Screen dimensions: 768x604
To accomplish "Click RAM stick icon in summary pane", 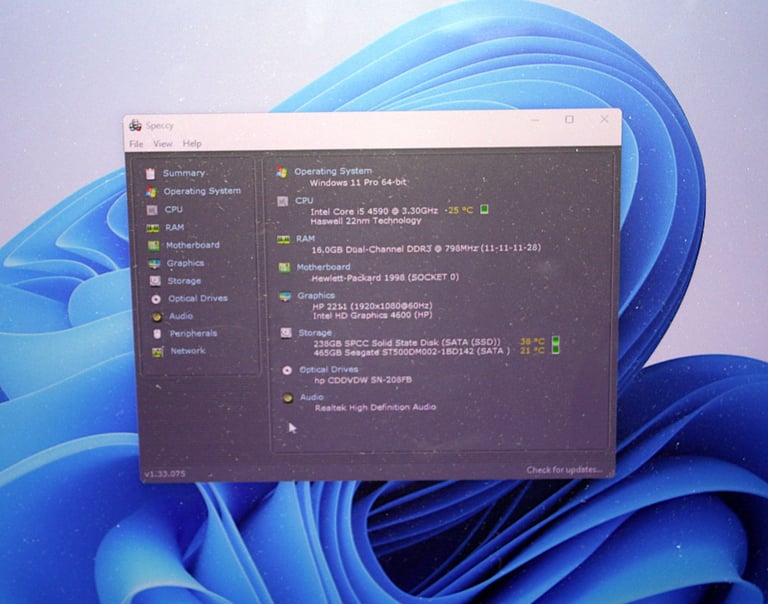I will [x=284, y=240].
